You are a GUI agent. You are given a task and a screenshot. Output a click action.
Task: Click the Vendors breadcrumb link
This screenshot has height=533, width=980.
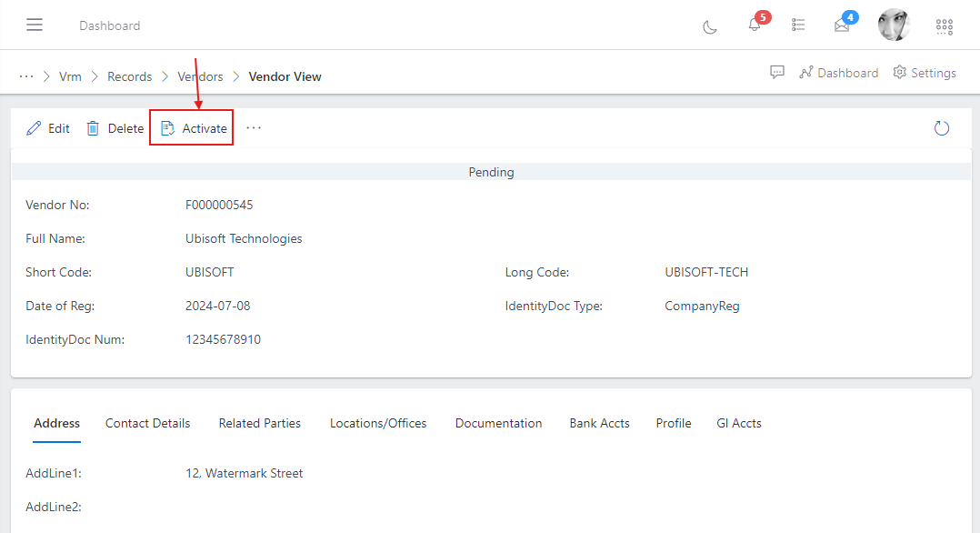[x=200, y=76]
